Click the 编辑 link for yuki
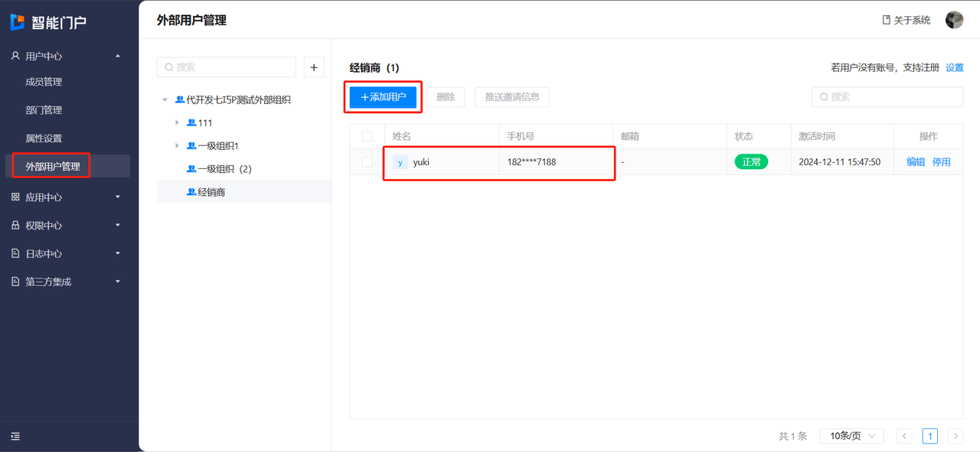980x452 pixels. coord(916,162)
